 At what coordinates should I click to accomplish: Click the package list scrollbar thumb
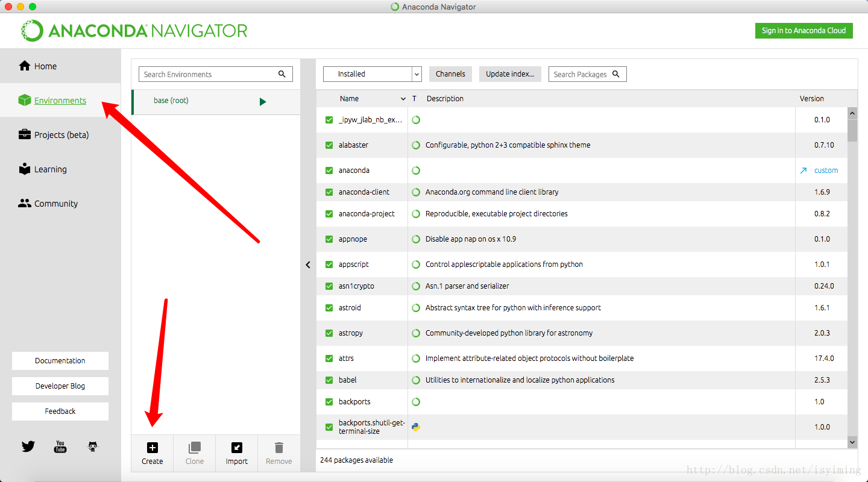[x=852, y=130]
